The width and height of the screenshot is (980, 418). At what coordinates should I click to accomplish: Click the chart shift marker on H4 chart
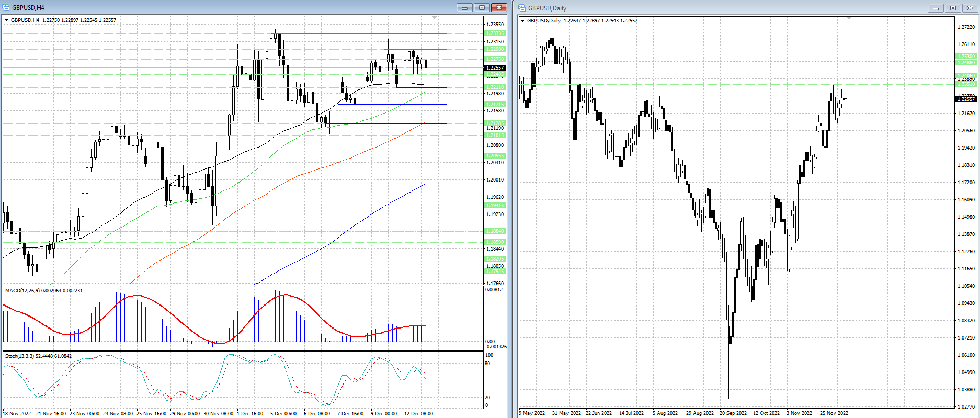(x=434, y=18)
